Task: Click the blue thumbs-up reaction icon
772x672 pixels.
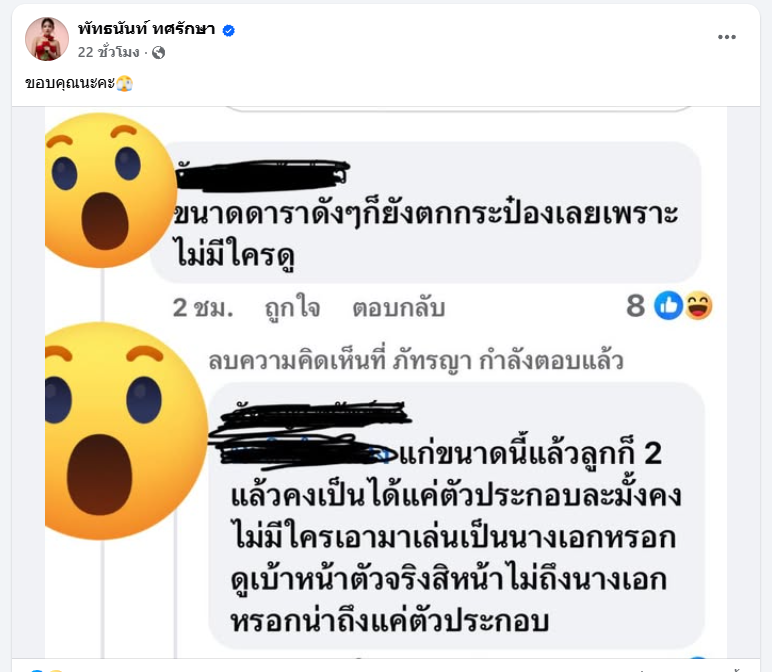Action: [668, 305]
